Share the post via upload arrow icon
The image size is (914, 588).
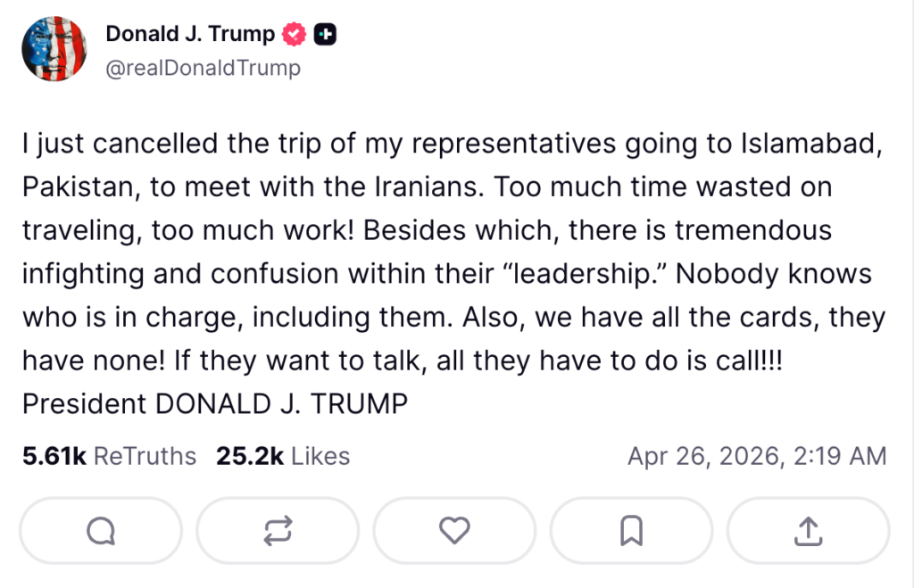coord(808,532)
